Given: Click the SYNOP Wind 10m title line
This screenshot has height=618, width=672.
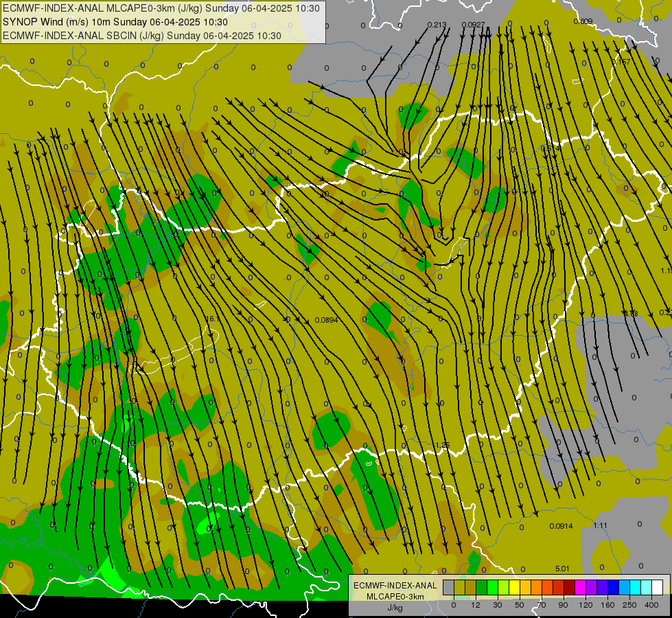Looking at the screenshot, I should tap(115, 22).
